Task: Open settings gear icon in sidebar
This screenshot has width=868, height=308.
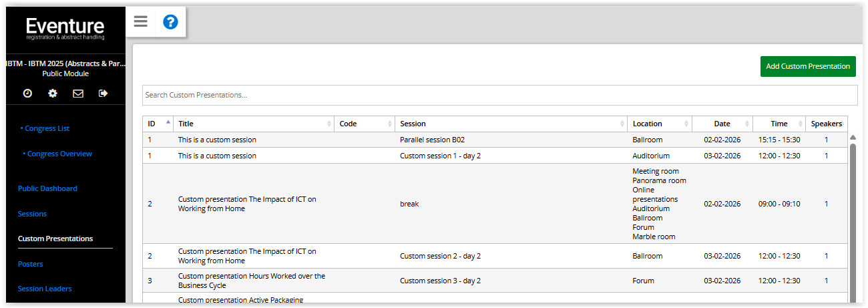Action: point(53,94)
